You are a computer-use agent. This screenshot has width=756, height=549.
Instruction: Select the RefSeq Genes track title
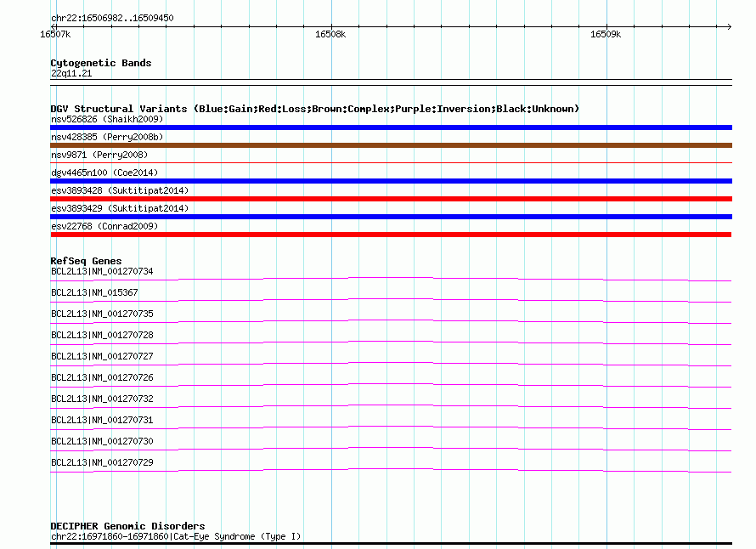(x=86, y=261)
